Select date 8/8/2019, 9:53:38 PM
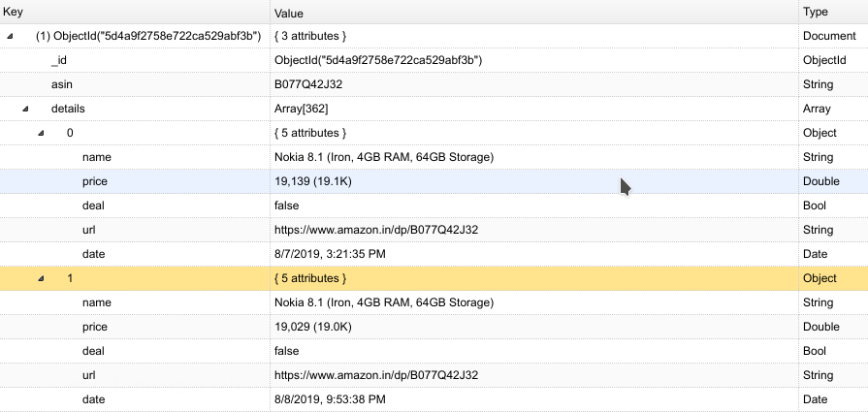This screenshot has height=412, width=868. pyautogui.click(x=330, y=399)
